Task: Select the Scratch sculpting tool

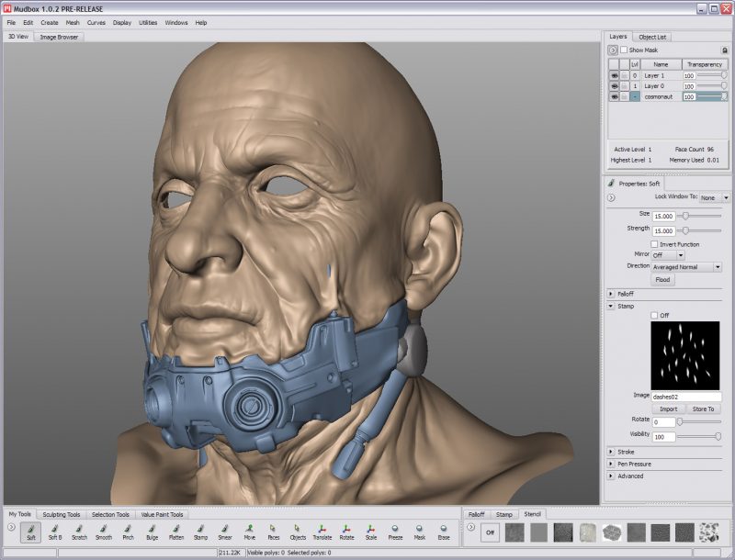Action: (79, 531)
